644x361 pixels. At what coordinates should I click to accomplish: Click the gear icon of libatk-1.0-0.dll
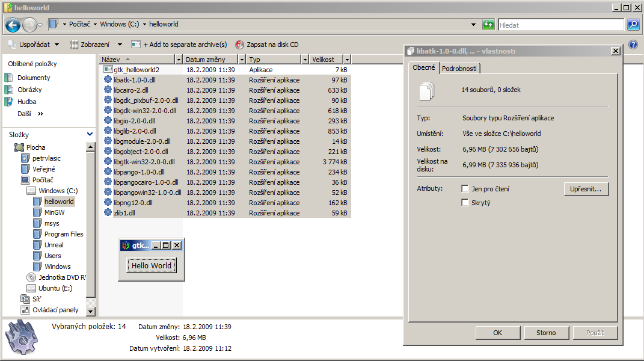click(108, 79)
